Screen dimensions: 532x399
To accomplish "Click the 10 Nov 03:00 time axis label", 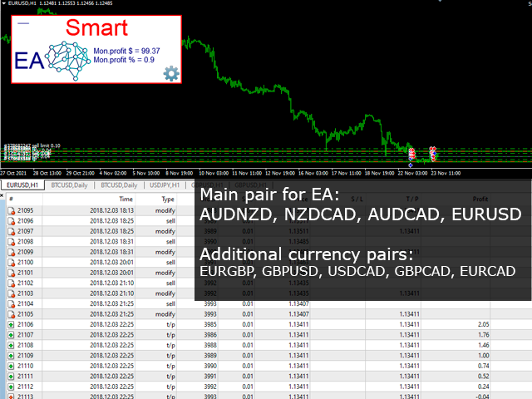I will pos(214,174).
